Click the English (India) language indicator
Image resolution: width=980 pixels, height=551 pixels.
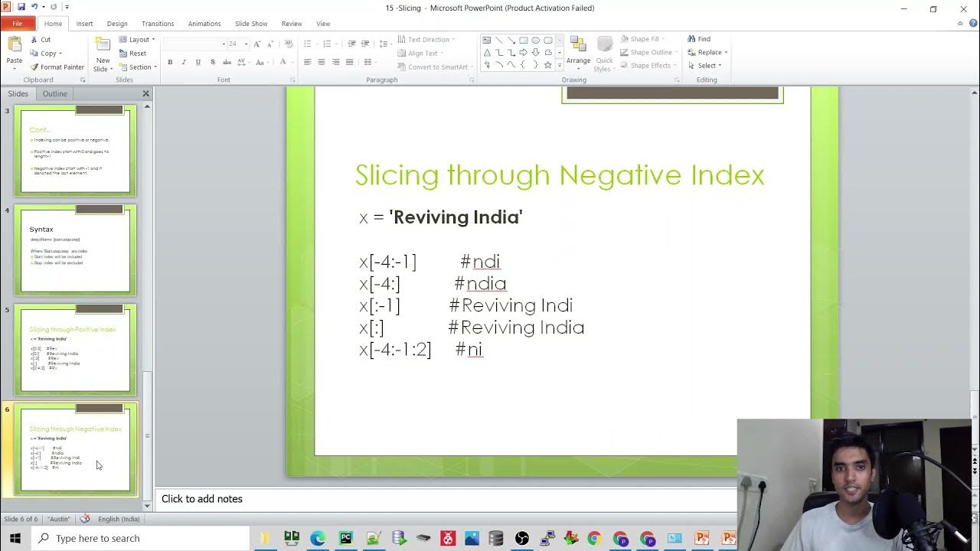pos(119,519)
